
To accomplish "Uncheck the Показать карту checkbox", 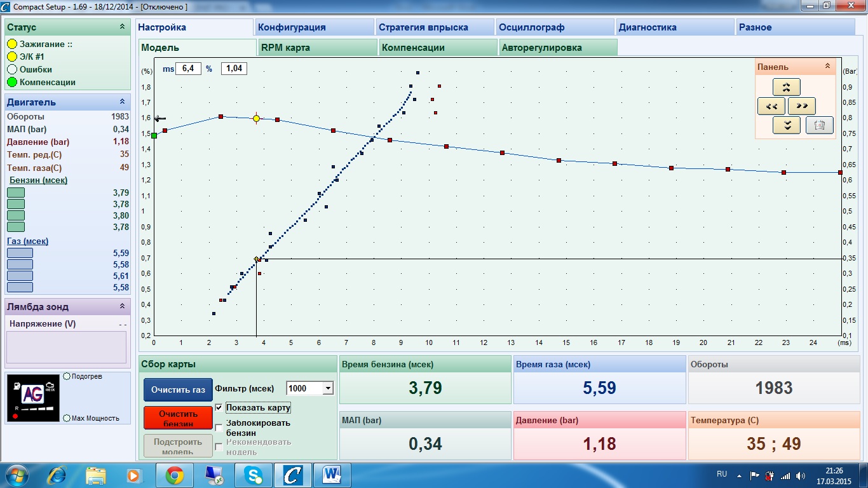I will [219, 407].
